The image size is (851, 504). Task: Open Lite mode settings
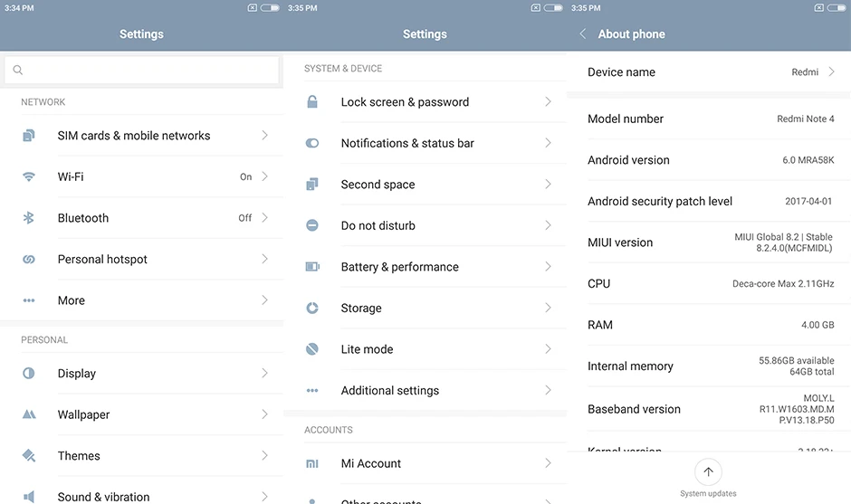point(425,349)
